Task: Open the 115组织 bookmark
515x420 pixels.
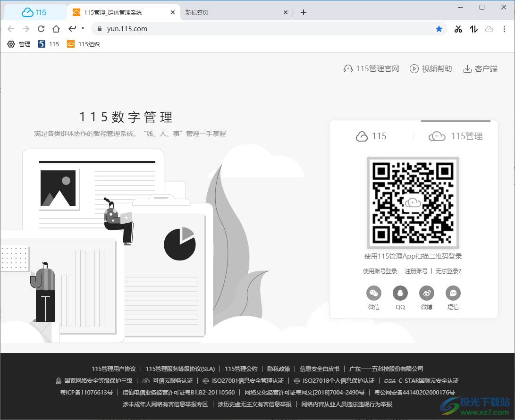Action: pyautogui.click(x=84, y=44)
